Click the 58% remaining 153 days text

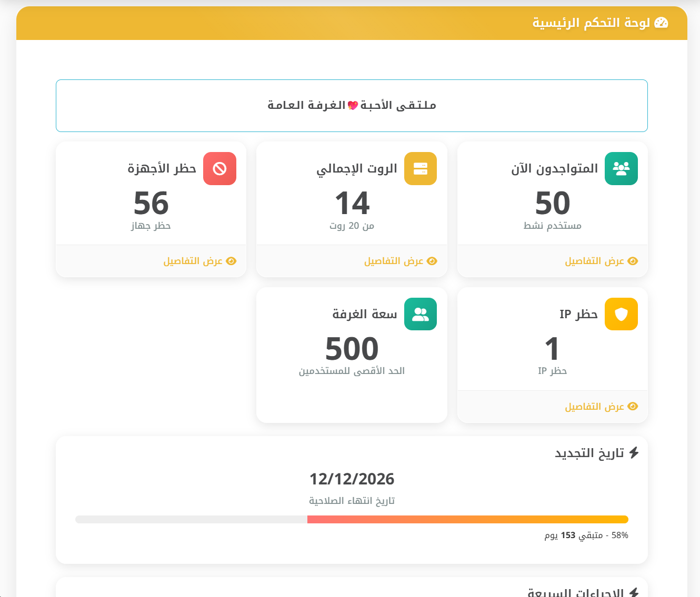(x=586, y=535)
